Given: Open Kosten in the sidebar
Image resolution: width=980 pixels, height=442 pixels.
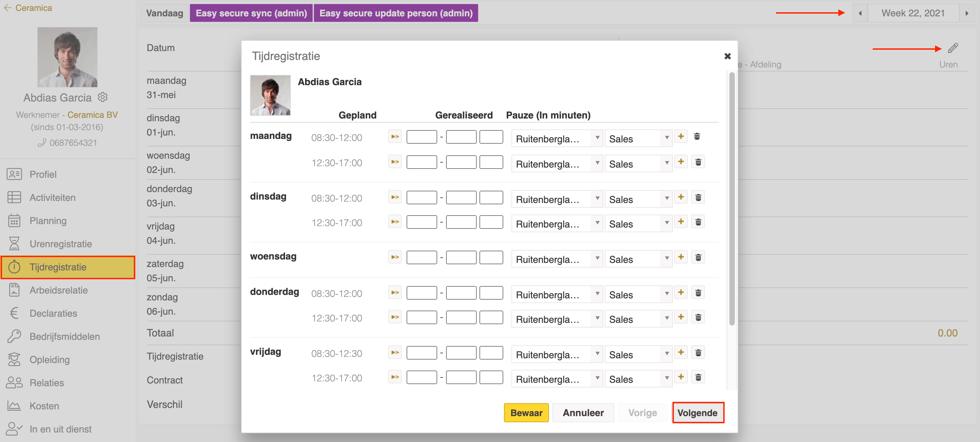Looking at the screenshot, I should coord(68,406).
